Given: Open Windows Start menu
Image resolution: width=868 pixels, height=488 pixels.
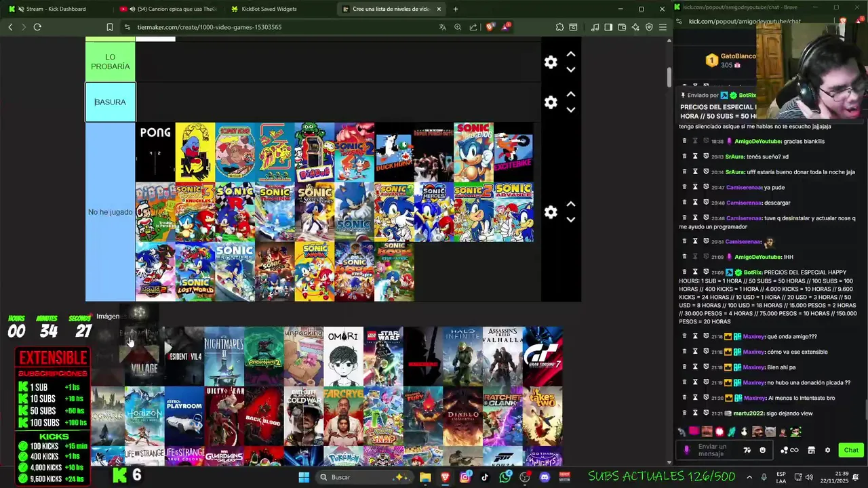Looking at the screenshot, I should pos(304,477).
